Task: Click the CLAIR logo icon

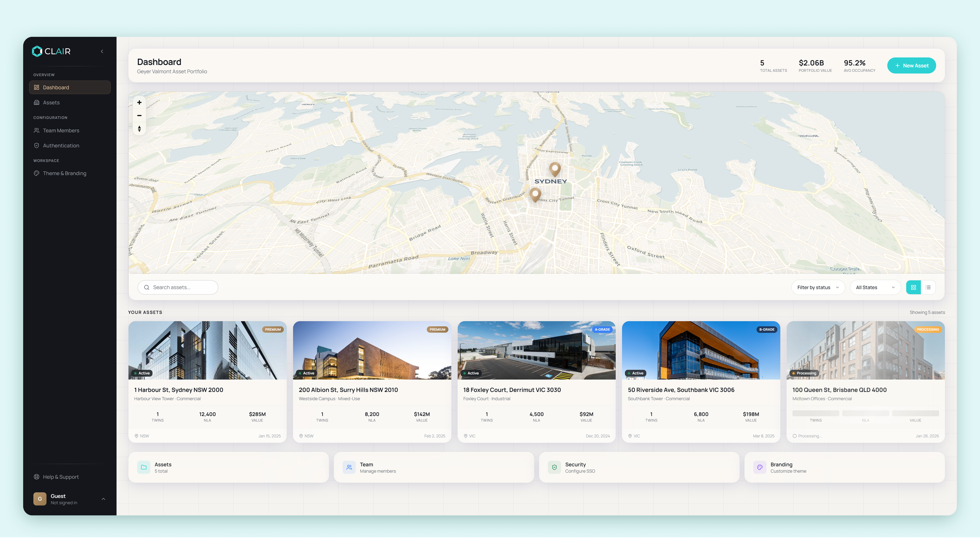Action: [x=37, y=51]
